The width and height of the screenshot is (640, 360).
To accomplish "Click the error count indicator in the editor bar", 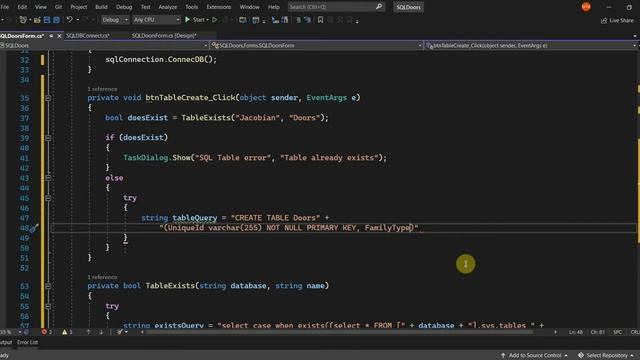I will [47, 332].
